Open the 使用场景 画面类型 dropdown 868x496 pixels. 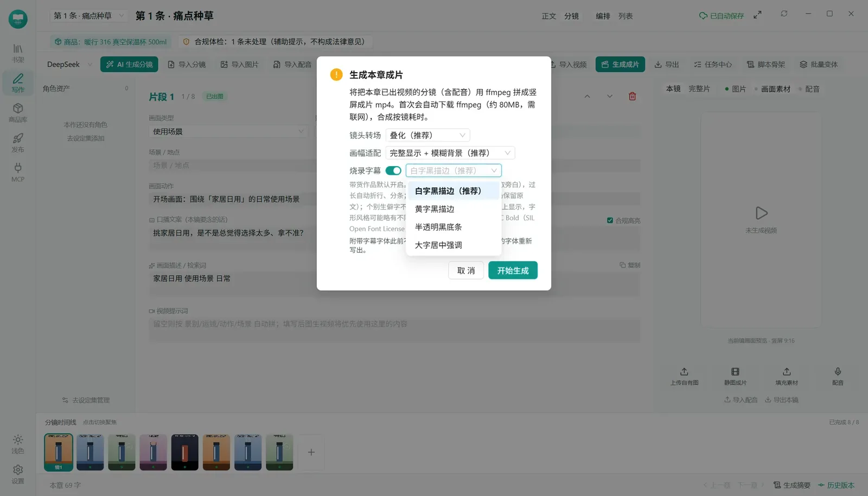coord(228,131)
